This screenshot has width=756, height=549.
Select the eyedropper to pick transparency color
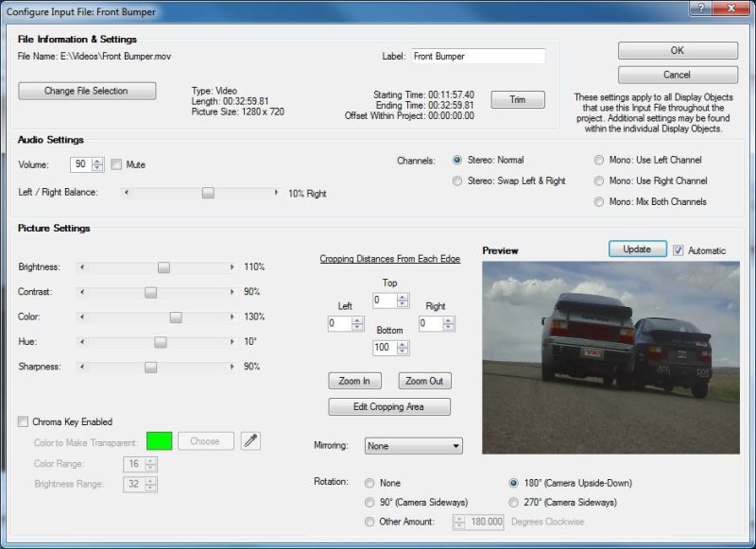[x=249, y=440]
